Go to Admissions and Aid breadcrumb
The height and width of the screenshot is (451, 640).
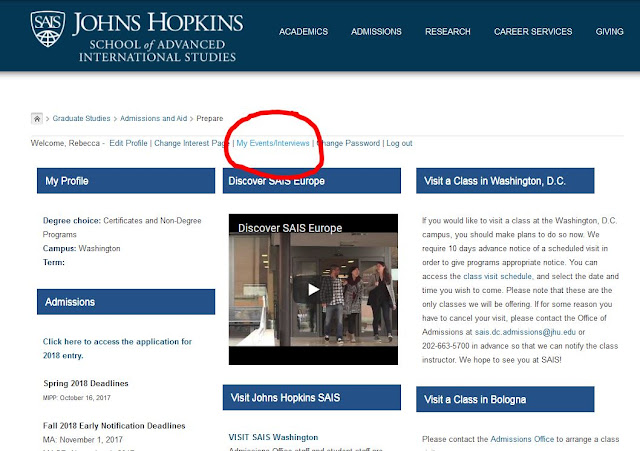153,118
